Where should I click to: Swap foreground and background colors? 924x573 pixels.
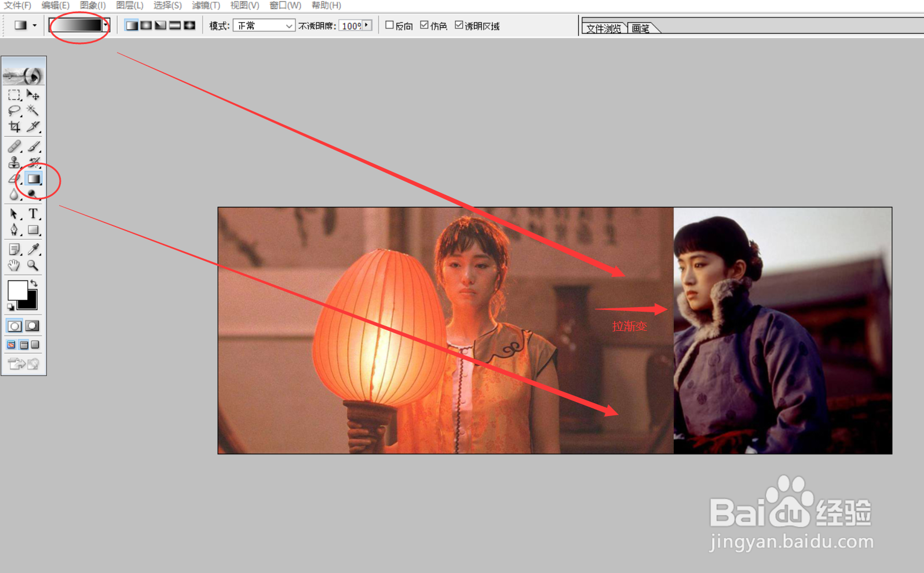pos(34,283)
